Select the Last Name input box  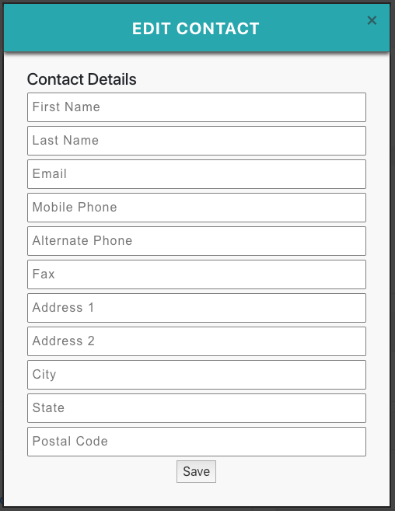[196, 141]
